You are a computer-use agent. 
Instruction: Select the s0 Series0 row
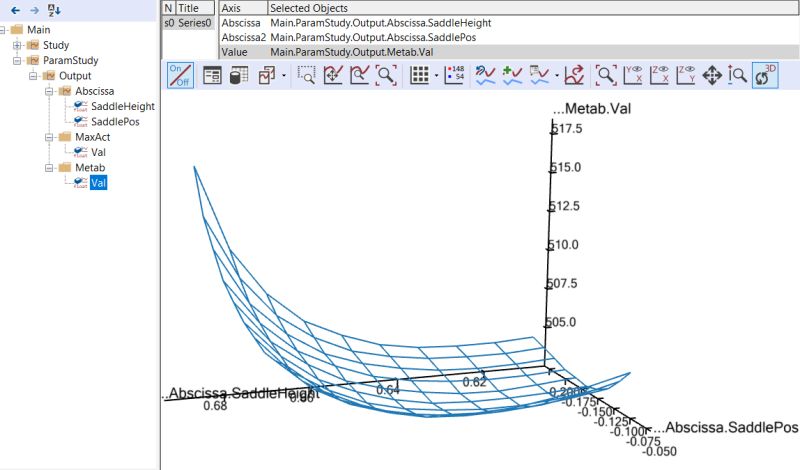click(188, 23)
